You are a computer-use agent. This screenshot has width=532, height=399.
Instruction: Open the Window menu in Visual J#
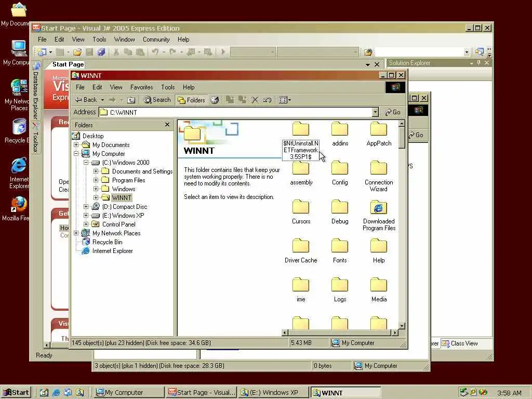click(125, 39)
